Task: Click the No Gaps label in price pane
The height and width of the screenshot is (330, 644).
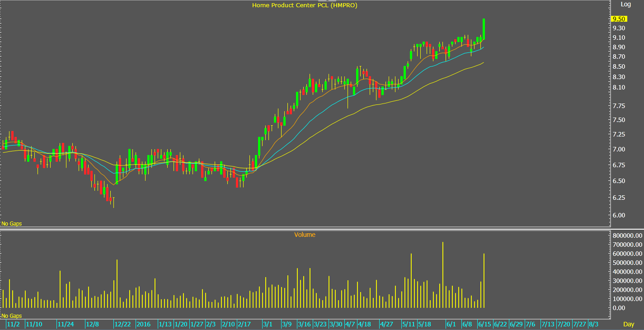Action: [12, 223]
